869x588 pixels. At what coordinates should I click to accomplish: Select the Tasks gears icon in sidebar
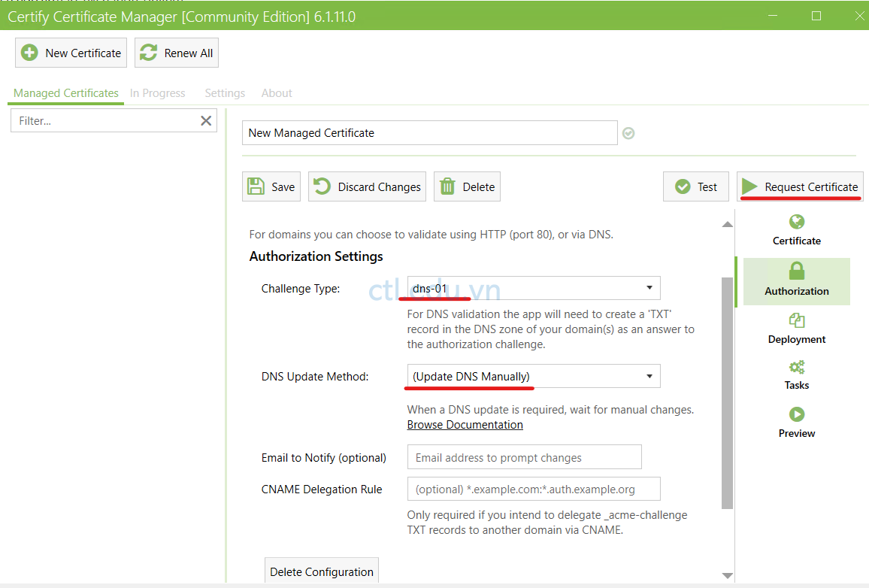click(x=796, y=368)
